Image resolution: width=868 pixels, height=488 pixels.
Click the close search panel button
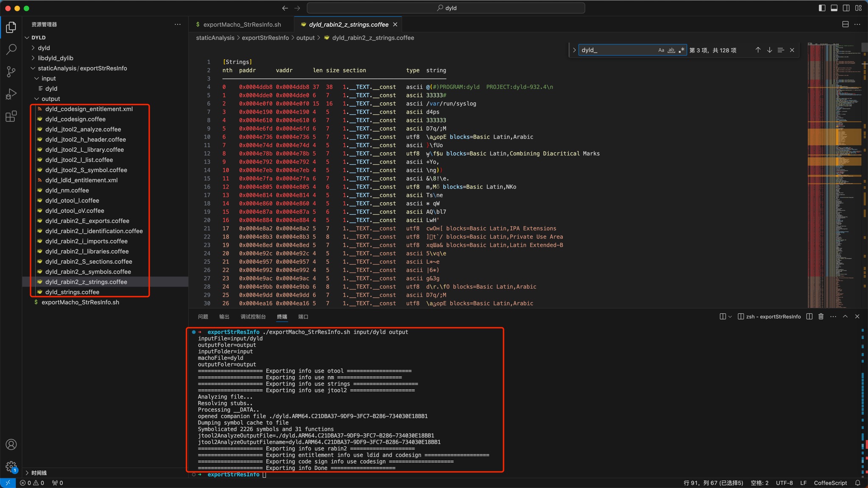(x=792, y=50)
